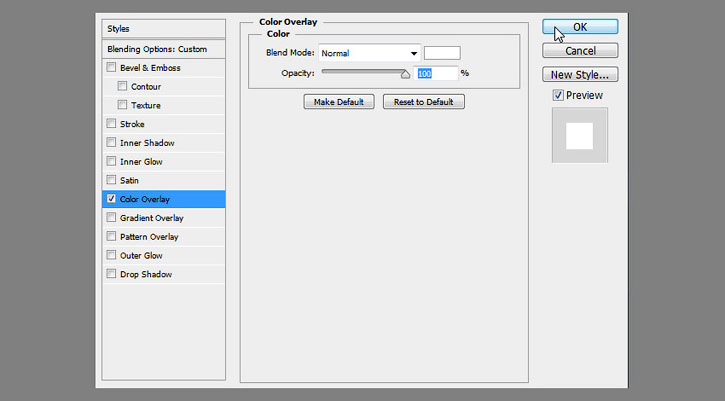
Task: Enable the Satin checkbox
Action: (x=111, y=180)
